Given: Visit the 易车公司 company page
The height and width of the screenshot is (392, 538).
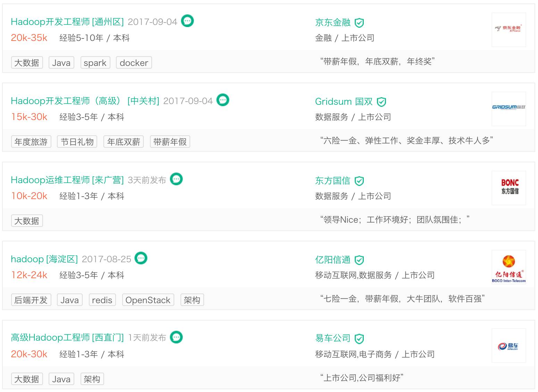Looking at the screenshot, I should (333, 338).
